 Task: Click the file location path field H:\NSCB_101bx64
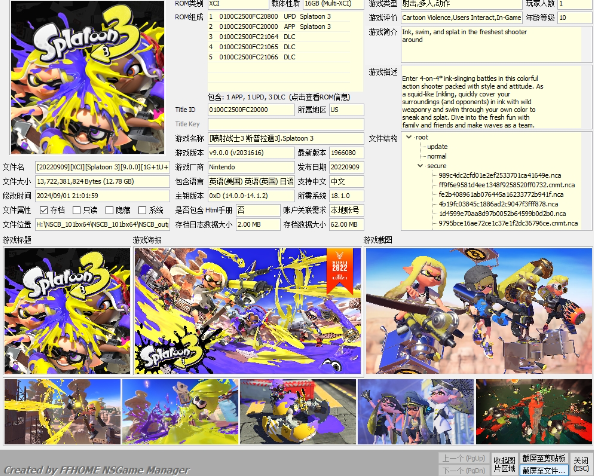coord(102,225)
